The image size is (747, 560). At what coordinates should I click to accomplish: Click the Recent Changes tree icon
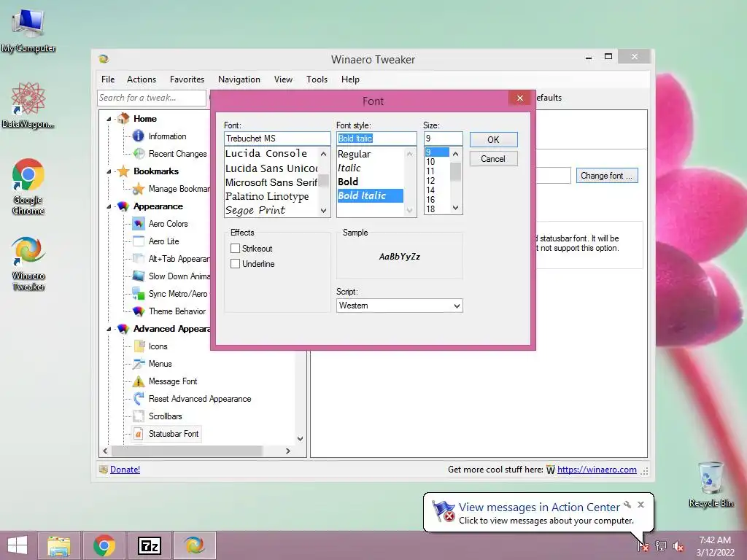(x=139, y=154)
